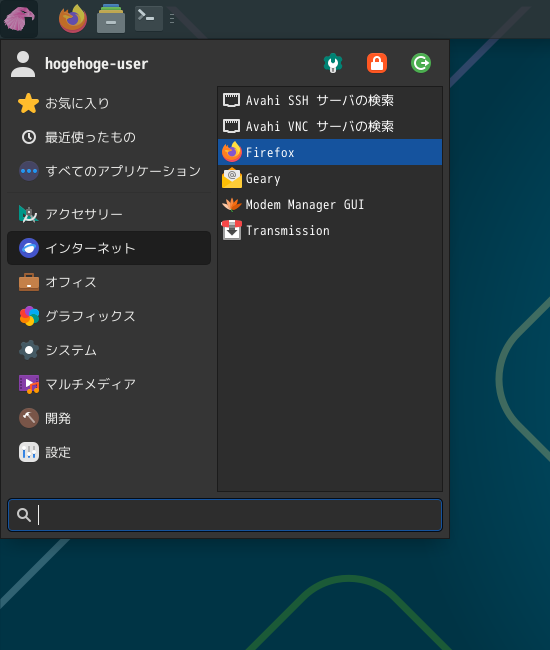Launch Firefox from the top panel
The width and height of the screenshot is (550, 650).
pyautogui.click(x=73, y=19)
